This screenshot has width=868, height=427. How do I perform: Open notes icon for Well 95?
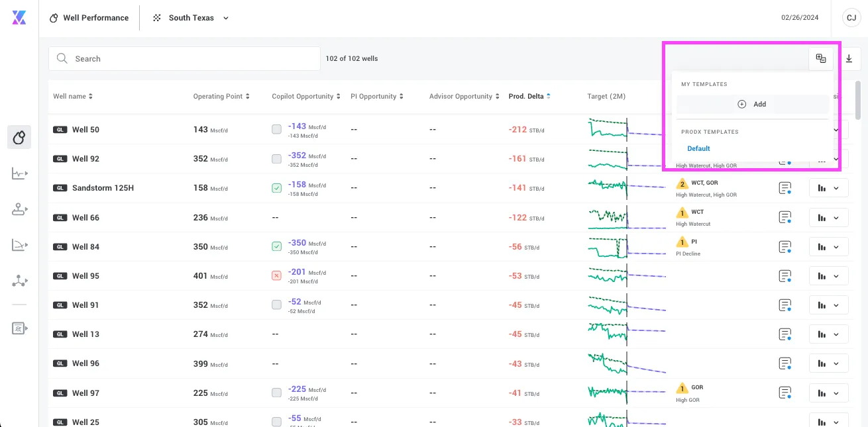(785, 276)
